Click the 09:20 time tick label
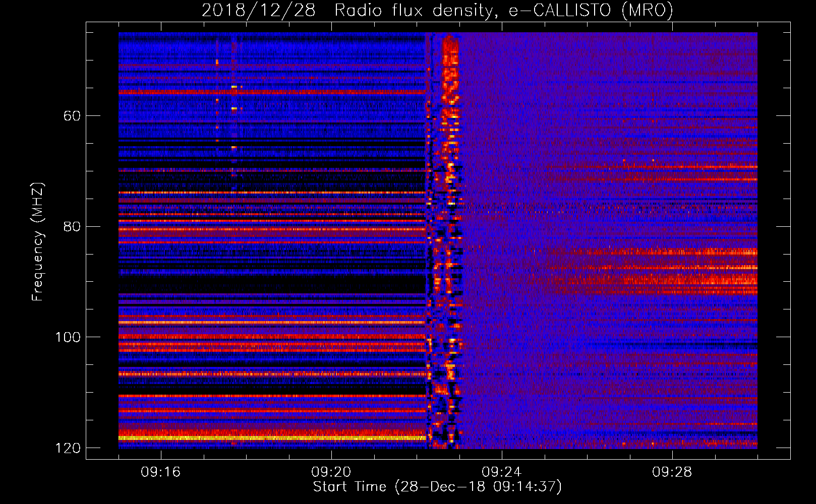 point(331,472)
